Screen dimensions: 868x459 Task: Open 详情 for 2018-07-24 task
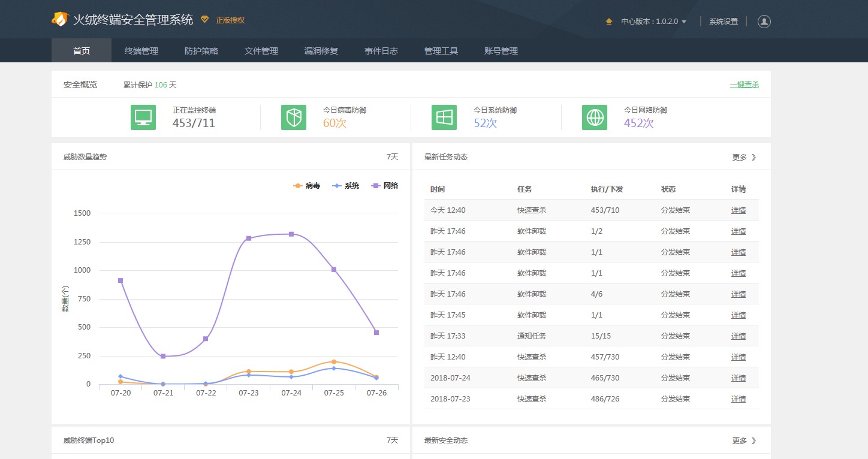[739, 378]
